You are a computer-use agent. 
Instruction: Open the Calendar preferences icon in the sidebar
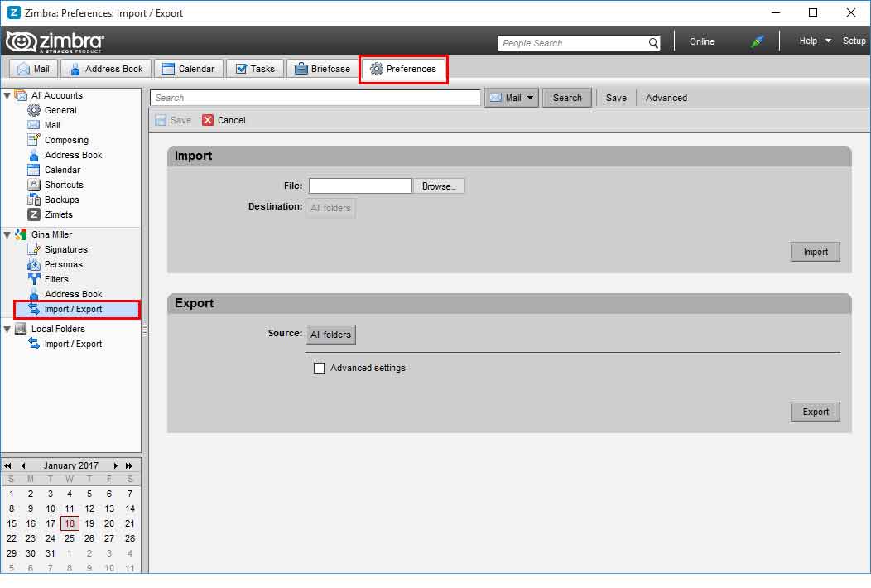[34, 170]
